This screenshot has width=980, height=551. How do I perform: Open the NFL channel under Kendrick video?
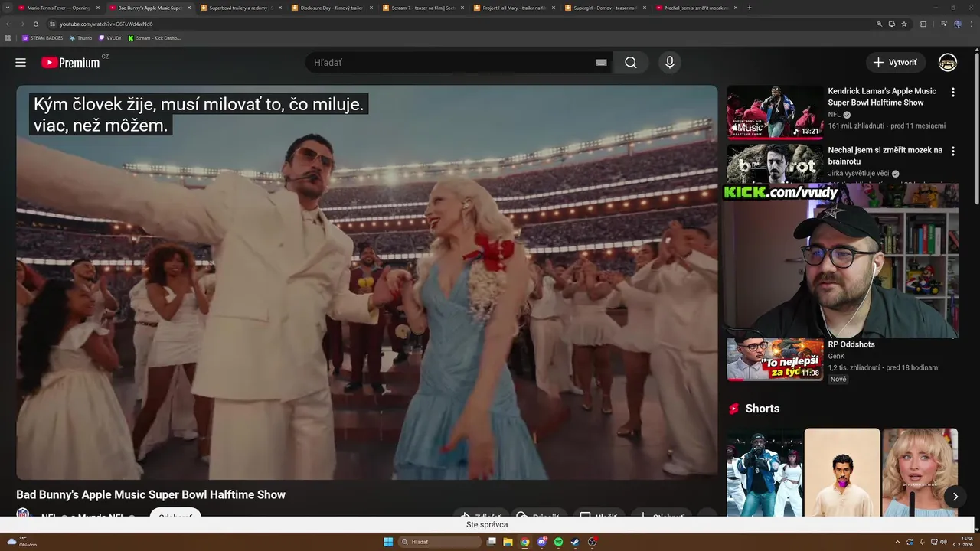click(x=834, y=115)
